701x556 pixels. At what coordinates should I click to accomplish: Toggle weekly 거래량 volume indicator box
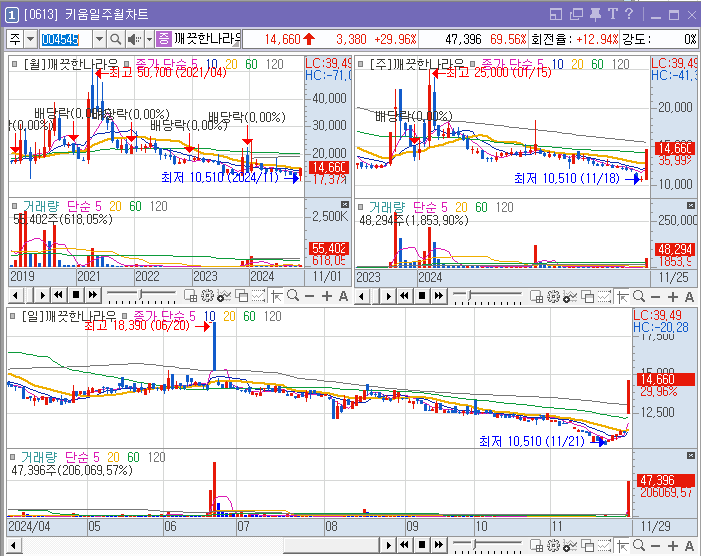(x=361, y=207)
